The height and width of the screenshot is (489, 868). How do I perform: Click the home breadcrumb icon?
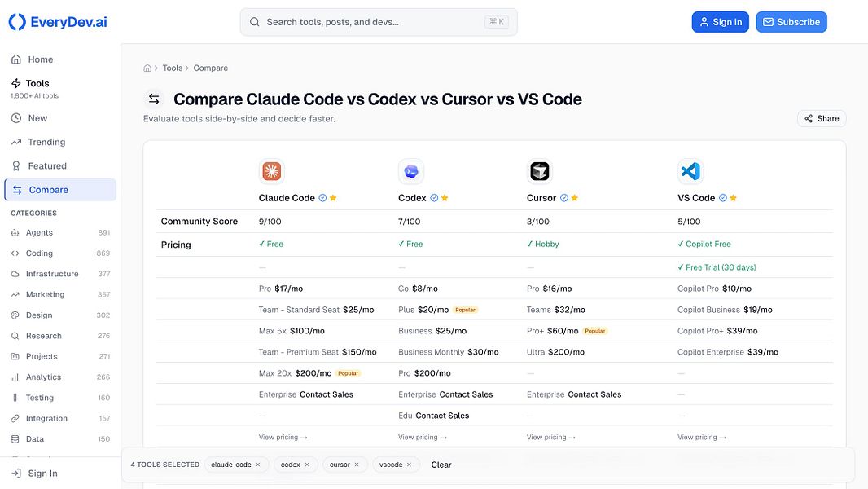pyautogui.click(x=147, y=68)
